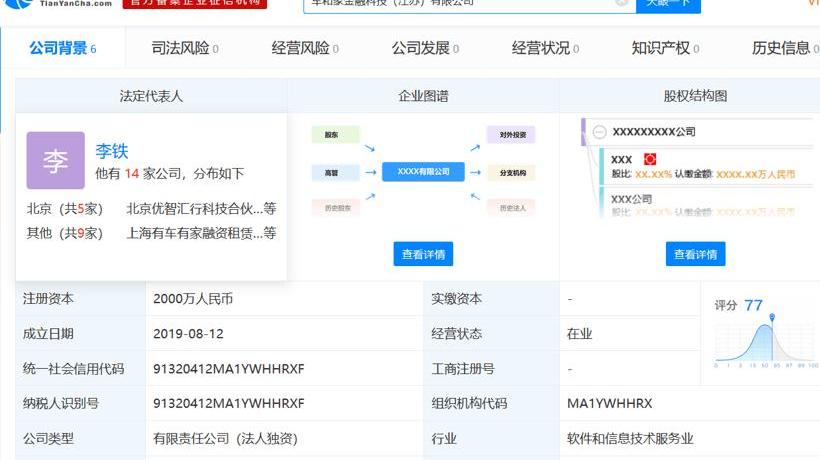Click the 李 avatar icon
The height and width of the screenshot is (460, 820).
pyautogui.click(x=55, y=160)
